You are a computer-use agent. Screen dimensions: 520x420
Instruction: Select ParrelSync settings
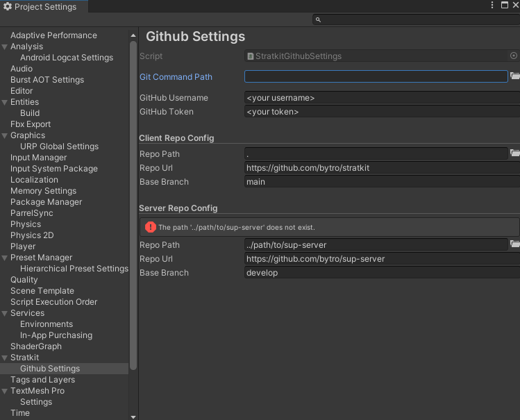pos(32,213)
